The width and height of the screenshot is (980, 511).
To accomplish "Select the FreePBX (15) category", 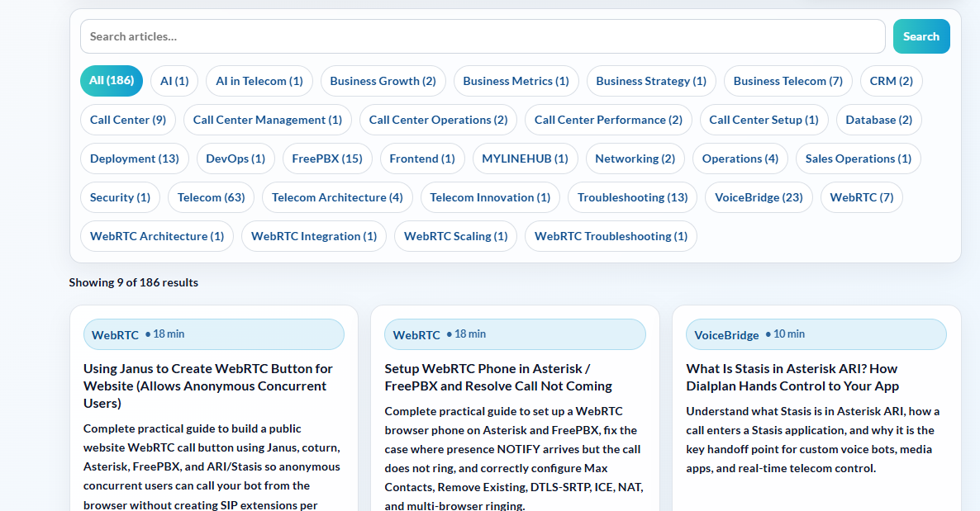I will (327, 159).
